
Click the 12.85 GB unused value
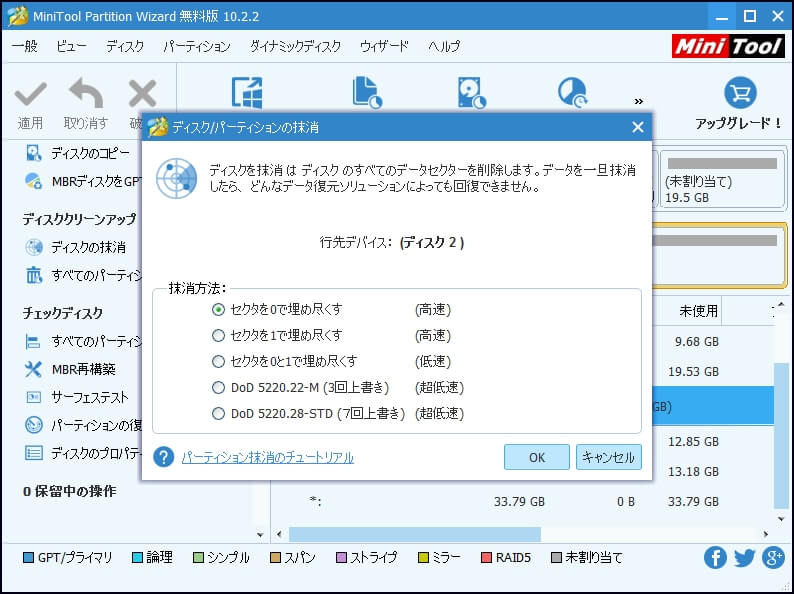click(x=693, y=442)
